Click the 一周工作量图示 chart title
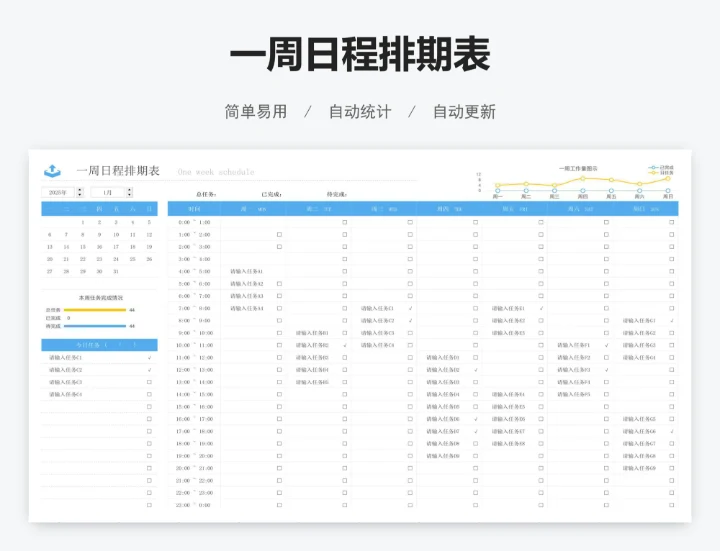This screenshot has height=551, width=720. pyautogui.click(x=578, y=169)
